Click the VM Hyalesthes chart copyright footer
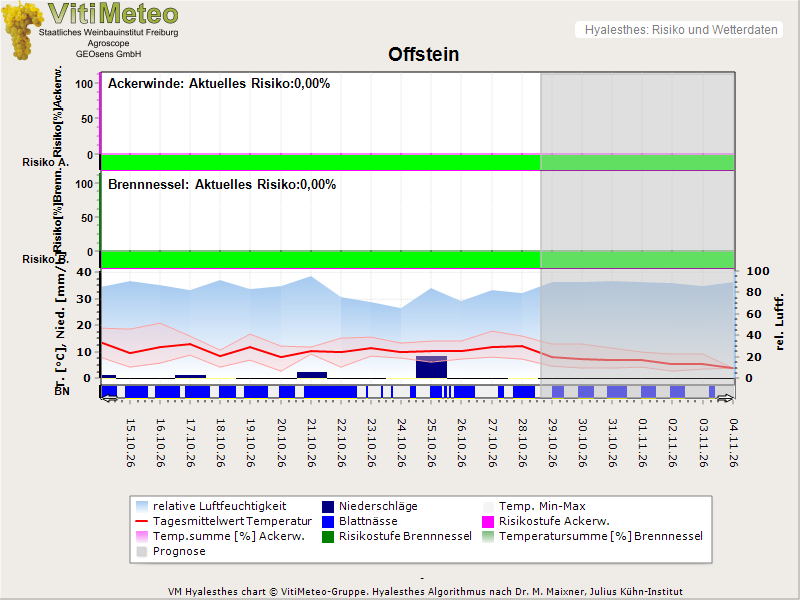 point(426,592)
